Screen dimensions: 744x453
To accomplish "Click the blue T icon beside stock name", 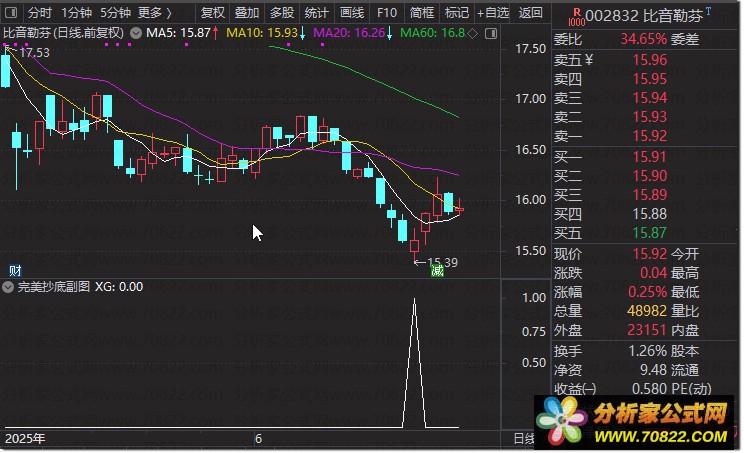I will (708, 11).
